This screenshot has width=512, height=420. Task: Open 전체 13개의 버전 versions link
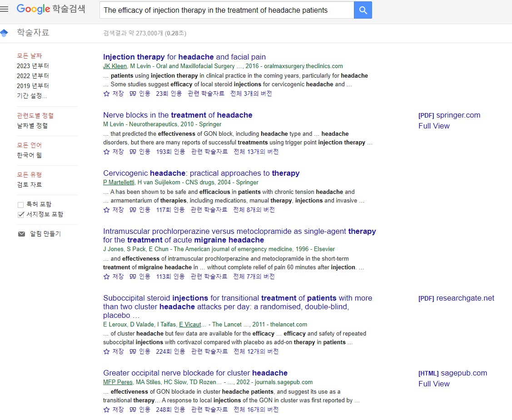[256, 152]
